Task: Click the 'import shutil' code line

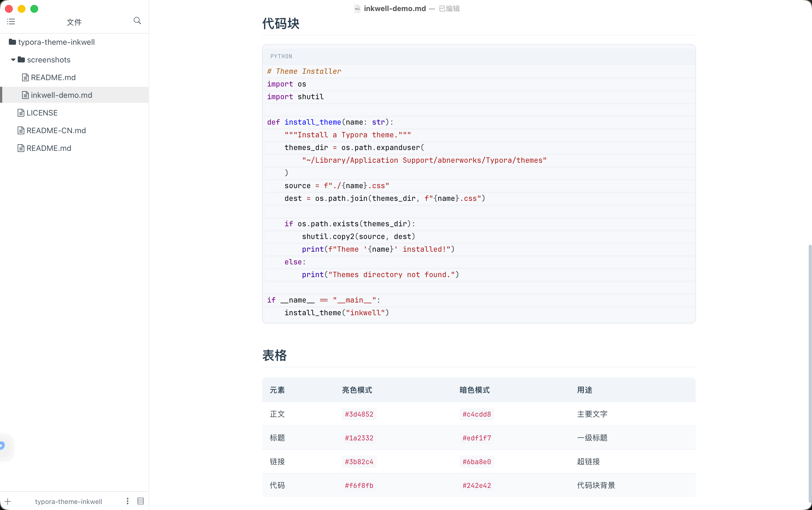Action: [296, 96]
